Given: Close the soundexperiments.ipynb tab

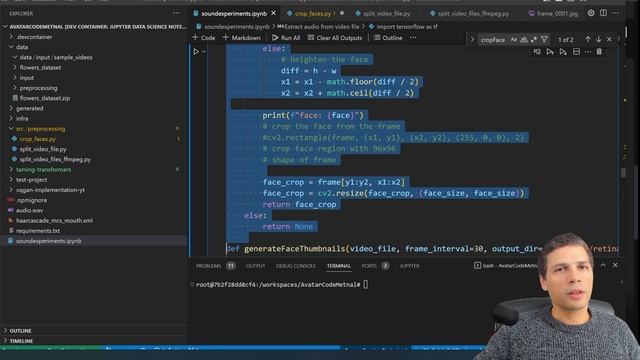Looking at the screenshot, I should click(273, 13).
